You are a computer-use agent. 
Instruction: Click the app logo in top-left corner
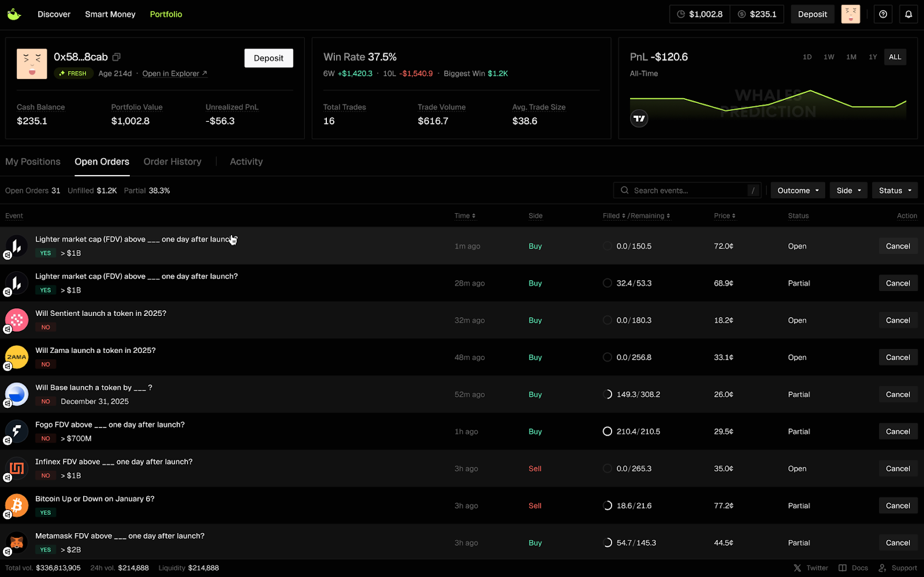(14, 14)
